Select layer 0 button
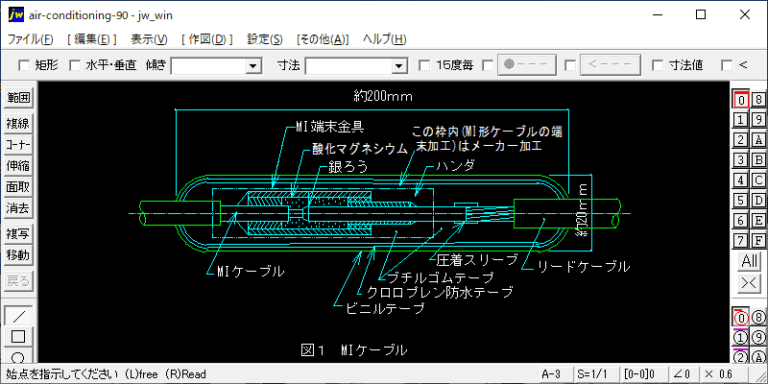This screenshot has width=768, height=384. 741,99
